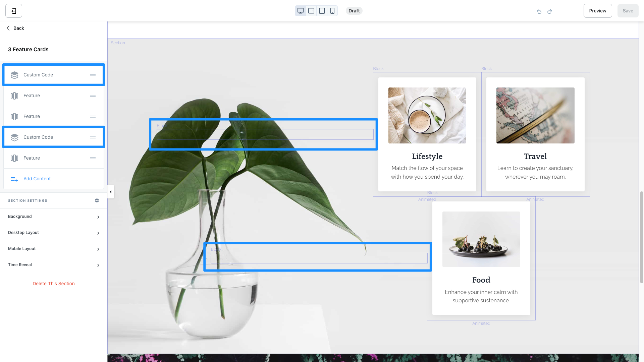644x362 pixels.
Task: Click the redo arrow icon
Action: click(550, 11)
